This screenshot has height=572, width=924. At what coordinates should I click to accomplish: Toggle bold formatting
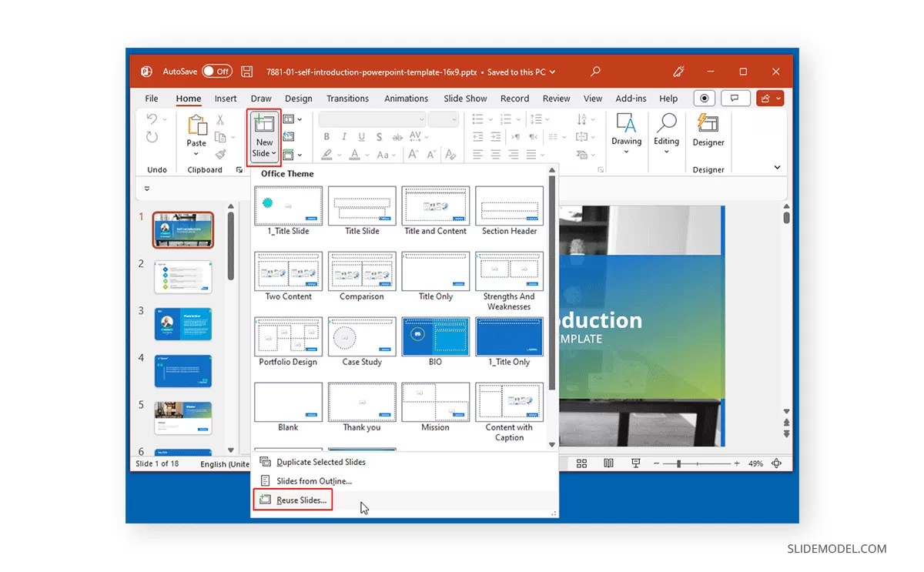point(326,136)
